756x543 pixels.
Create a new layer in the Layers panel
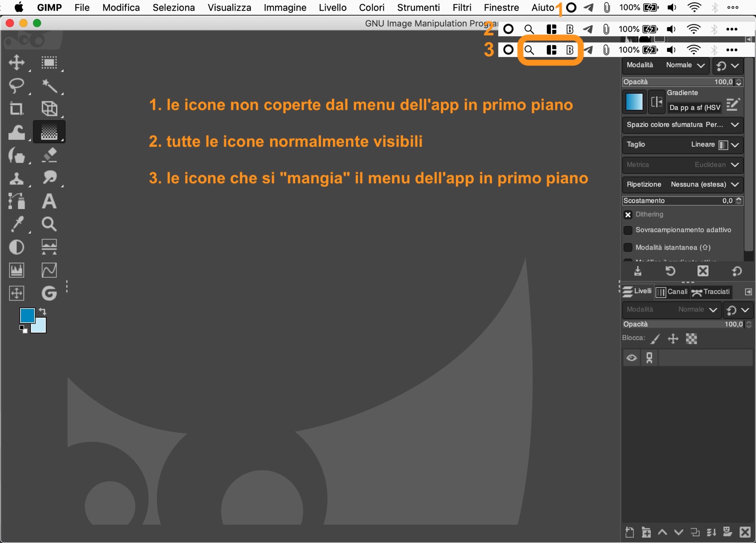point(629,532)
